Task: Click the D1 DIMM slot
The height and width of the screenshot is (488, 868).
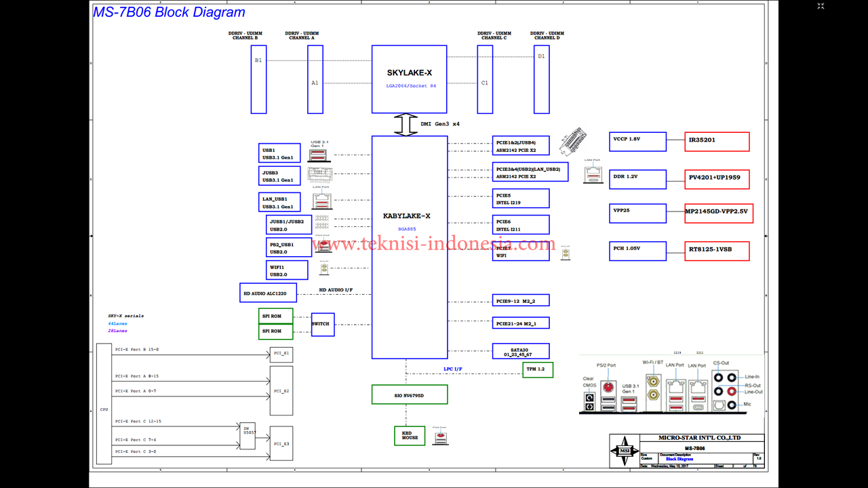Action: point(541,79)
